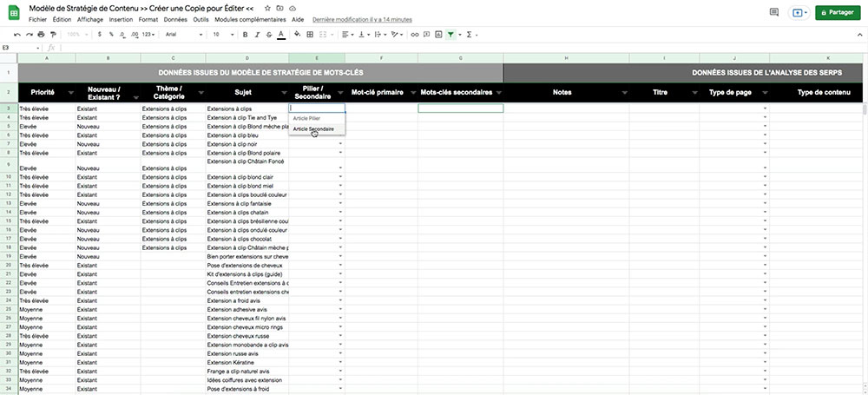Open the 123 number format dropdown
Viewport: 868px width, 395px height.
[x=148, y=35]
